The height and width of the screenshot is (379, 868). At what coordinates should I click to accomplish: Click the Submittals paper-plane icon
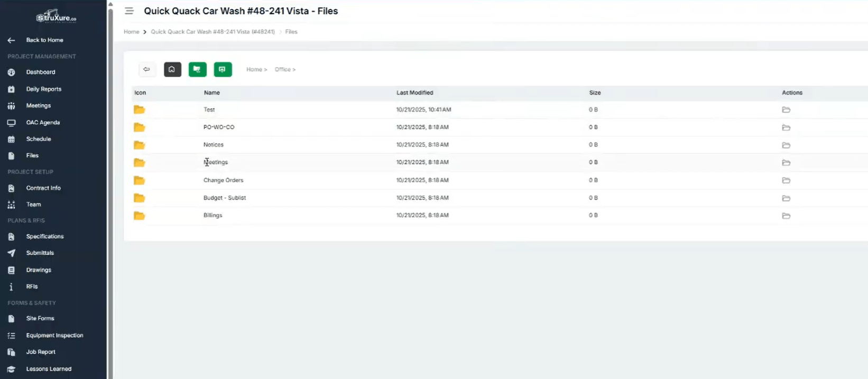coord(11,253)
